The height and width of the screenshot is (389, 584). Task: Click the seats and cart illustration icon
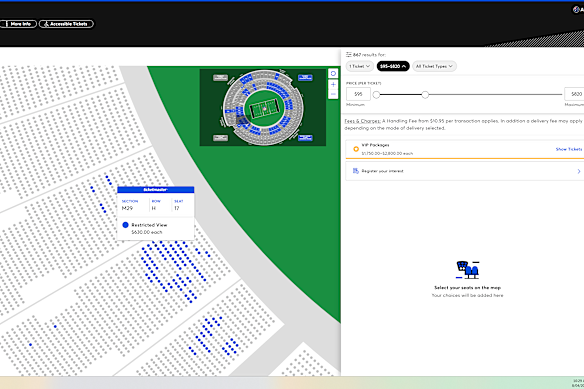coord(467,270)
